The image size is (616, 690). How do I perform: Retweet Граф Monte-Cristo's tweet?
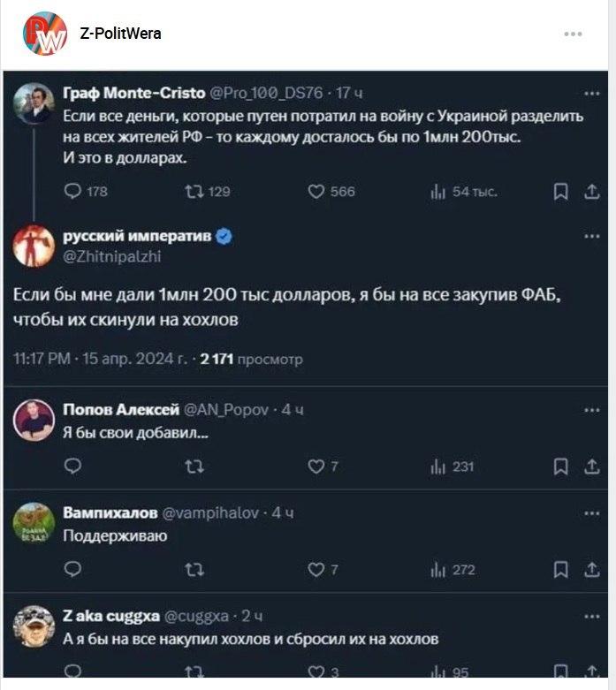pos(195,192)
